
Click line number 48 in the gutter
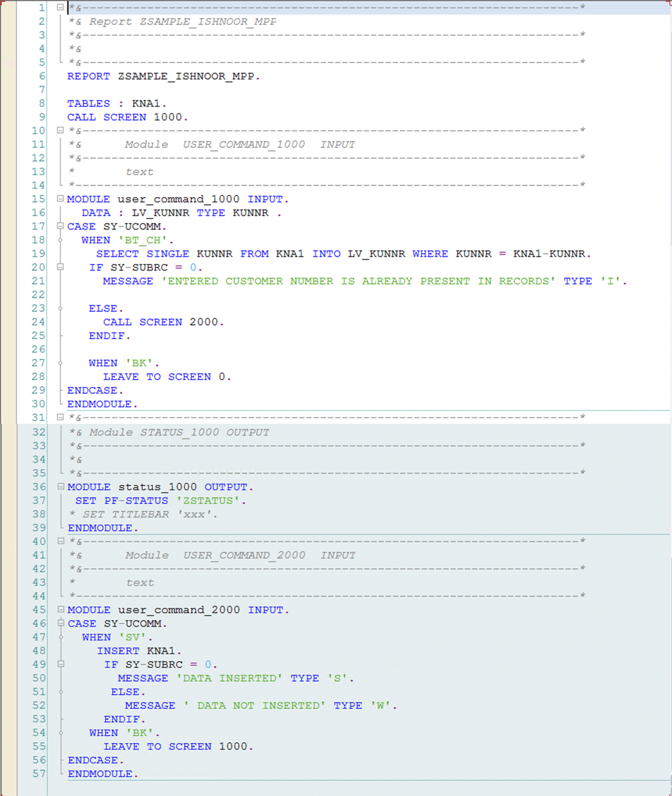[x=39, y=651]
